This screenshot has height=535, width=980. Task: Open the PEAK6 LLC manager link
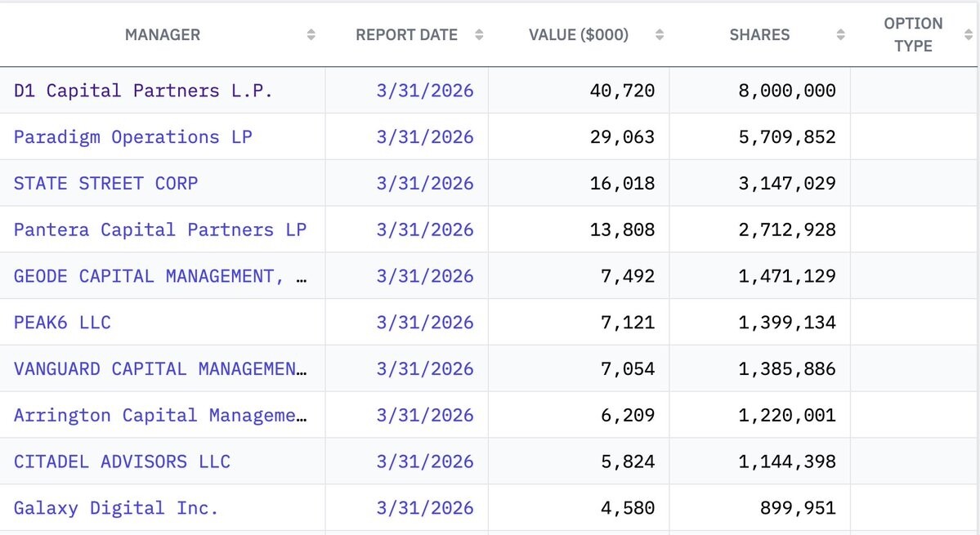(x=62, y=322)
